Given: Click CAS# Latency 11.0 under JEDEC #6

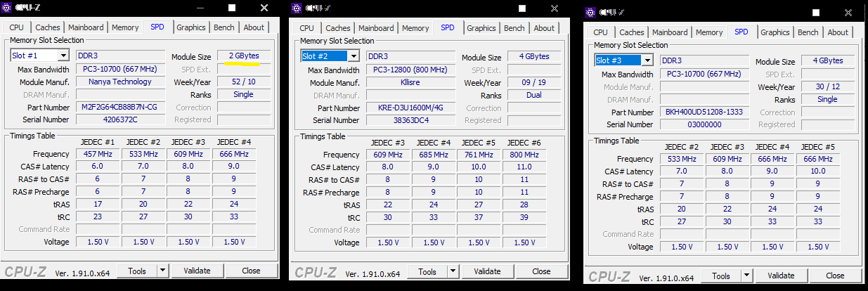Looking at the screenshot, I should point(524,167).
